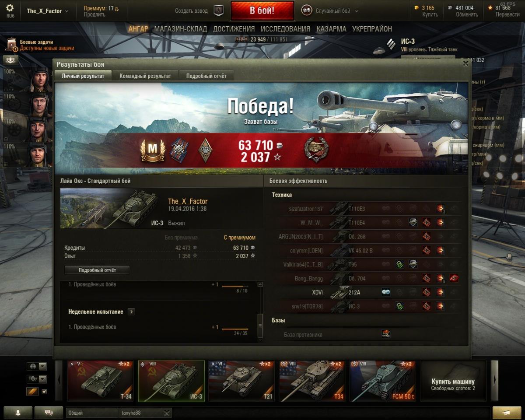The height and width of the screenshot is (420, 525).
Task: Open the globe filter dropdown
Action: pyautogui.click(x=36, y=366)
